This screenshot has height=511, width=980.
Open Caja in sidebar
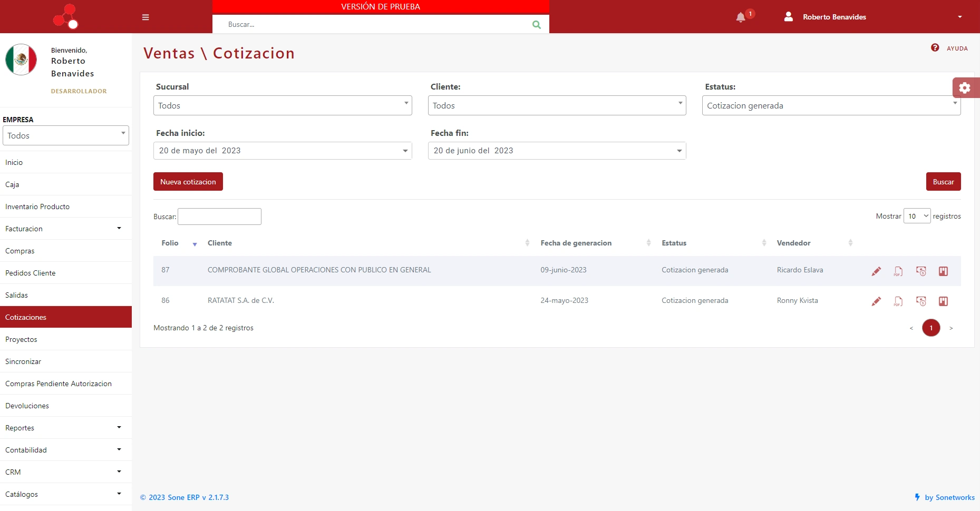pyautogui.click(x=66, y=184)
